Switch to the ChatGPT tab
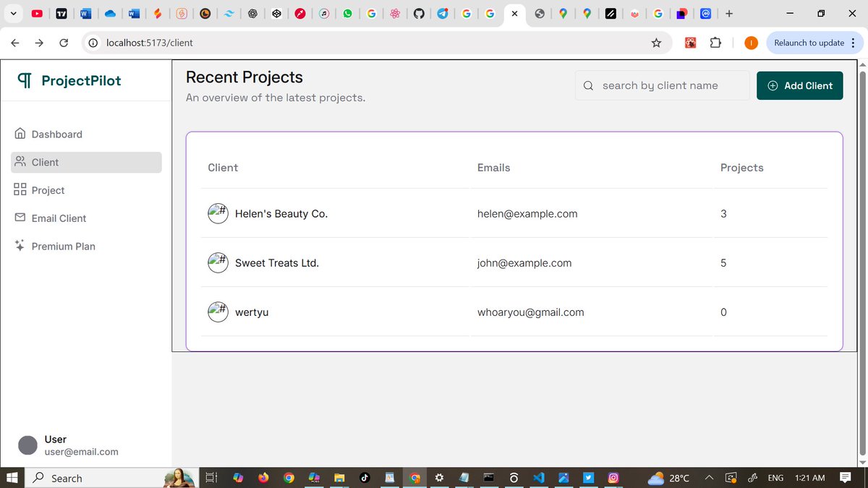The image size is (868, 488). pos(252,13)
